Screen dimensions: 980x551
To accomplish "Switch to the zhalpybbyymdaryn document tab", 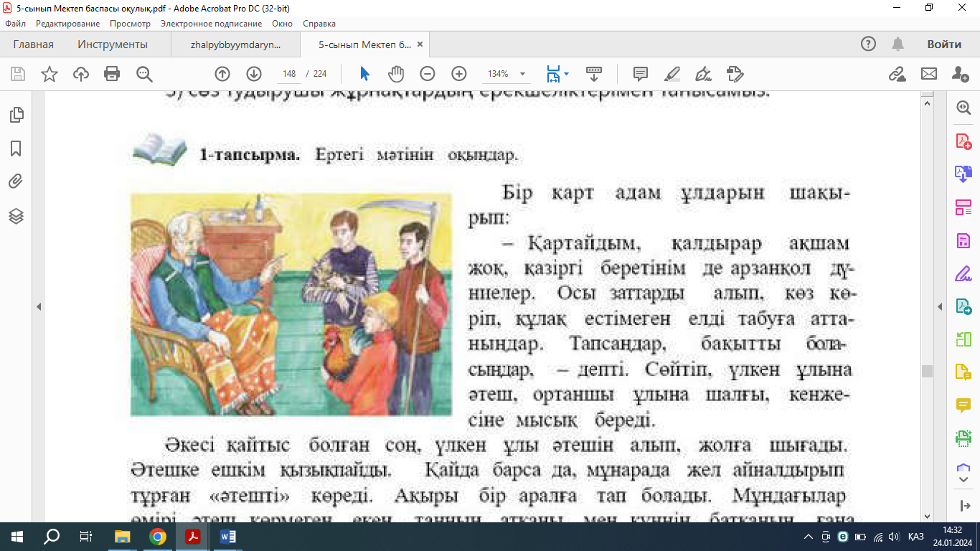I will [236, 44].
